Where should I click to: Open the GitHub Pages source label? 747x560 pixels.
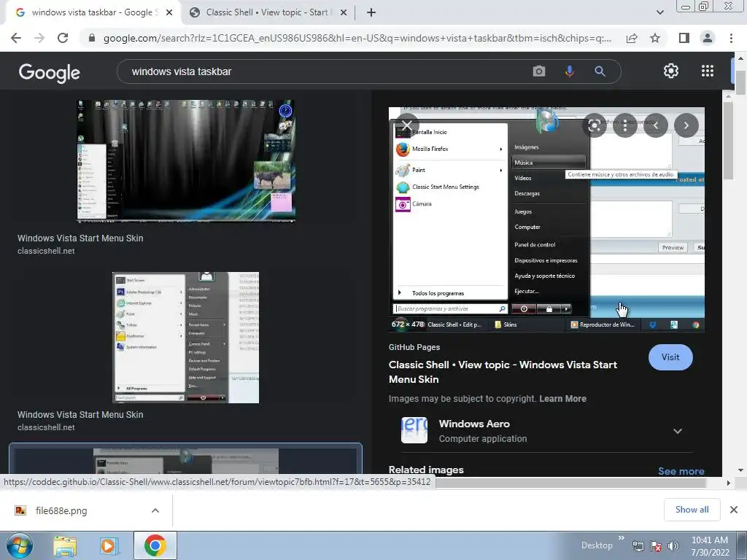pyautogui.click(x=414, y=347)
